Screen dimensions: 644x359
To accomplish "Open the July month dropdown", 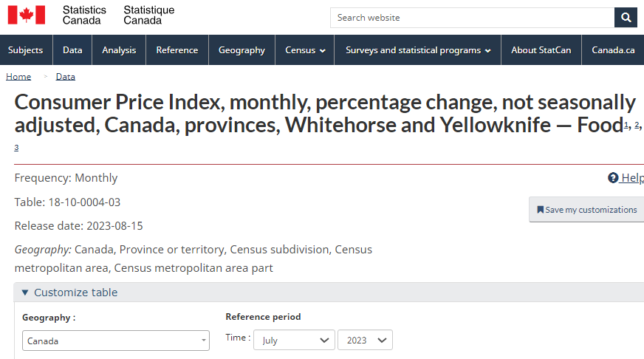I will [294, 340].
